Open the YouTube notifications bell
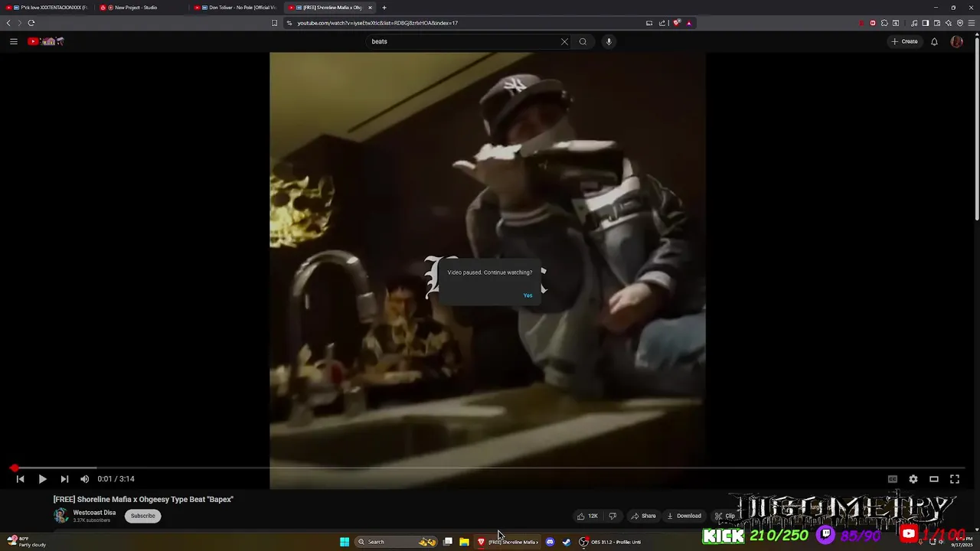Image resolution: width=980 pixels, height=551 pixels. (934, 41)
